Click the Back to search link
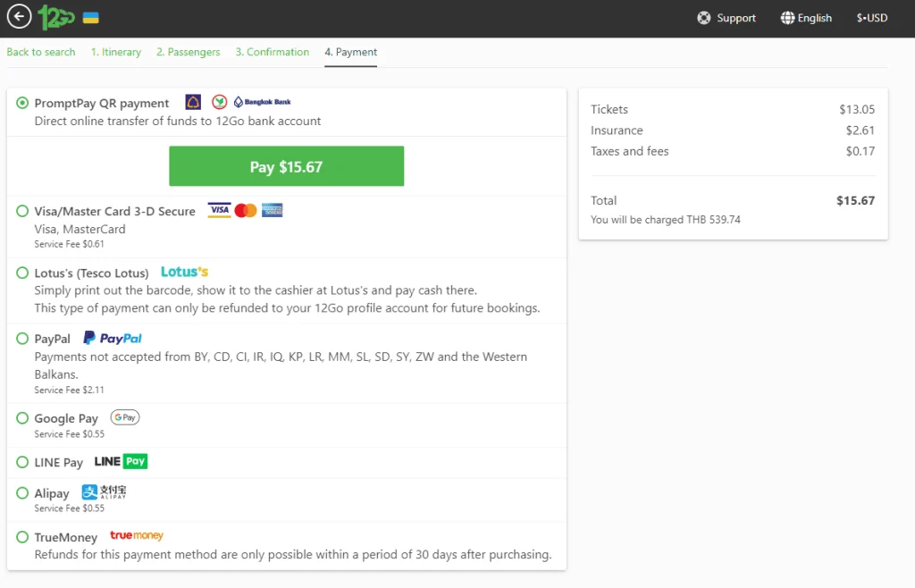Screen dimensions: 915x588 click(x=41, y=52)
